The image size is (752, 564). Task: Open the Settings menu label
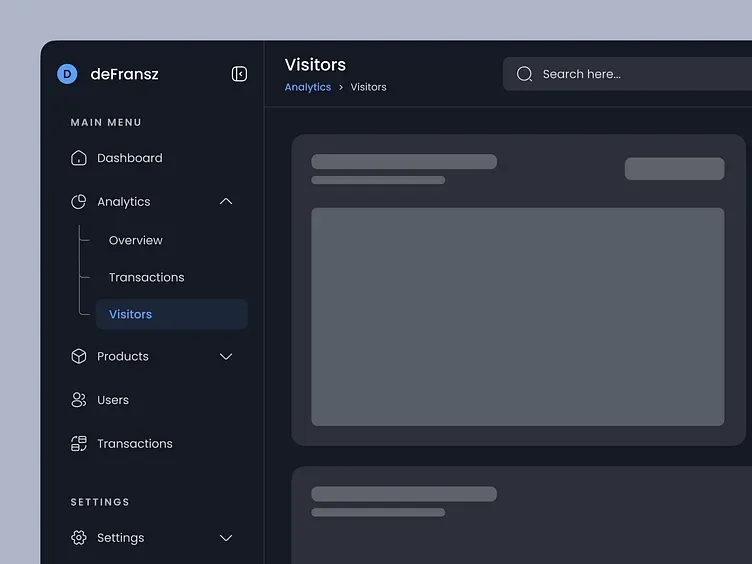tap(120, 538)
